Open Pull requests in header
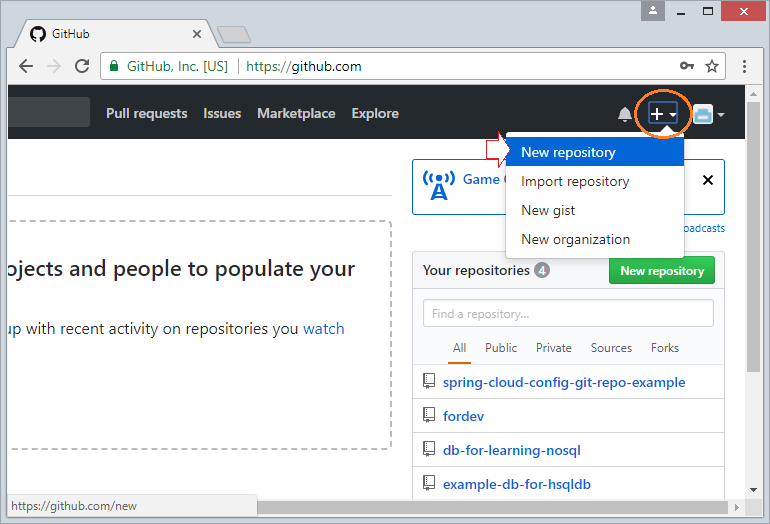Screen dimensions: 770x524 coord(147,113)
